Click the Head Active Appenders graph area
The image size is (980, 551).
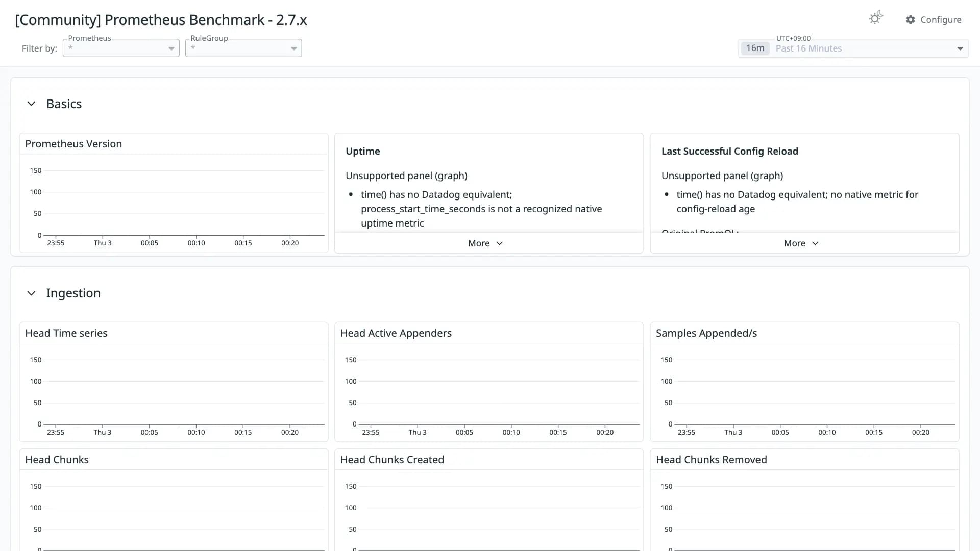pos(488,392)
